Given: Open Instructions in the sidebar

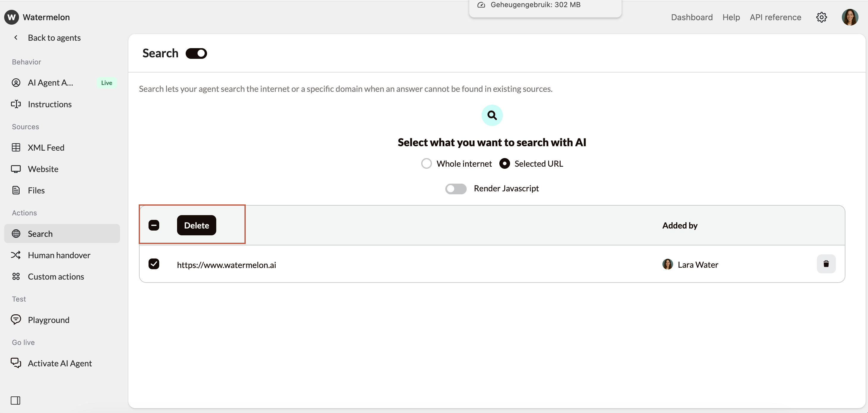Looking at the screenshot, I should click(x=50, y=104).
